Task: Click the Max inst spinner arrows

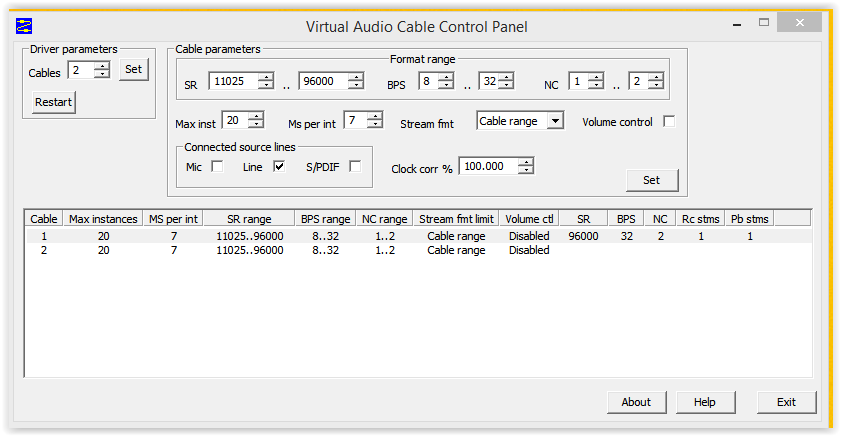Action: pyautogui.click(x=256, y=120)
